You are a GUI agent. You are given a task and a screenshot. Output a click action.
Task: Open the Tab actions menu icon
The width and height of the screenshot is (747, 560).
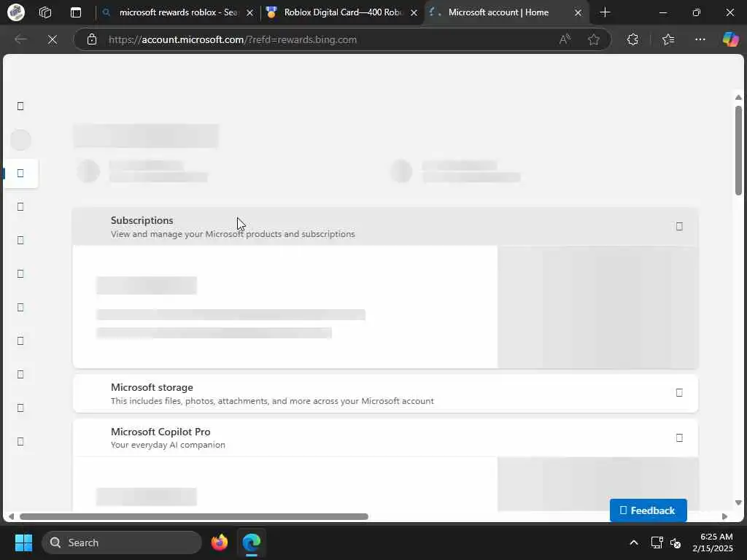[x=76, y=12]
